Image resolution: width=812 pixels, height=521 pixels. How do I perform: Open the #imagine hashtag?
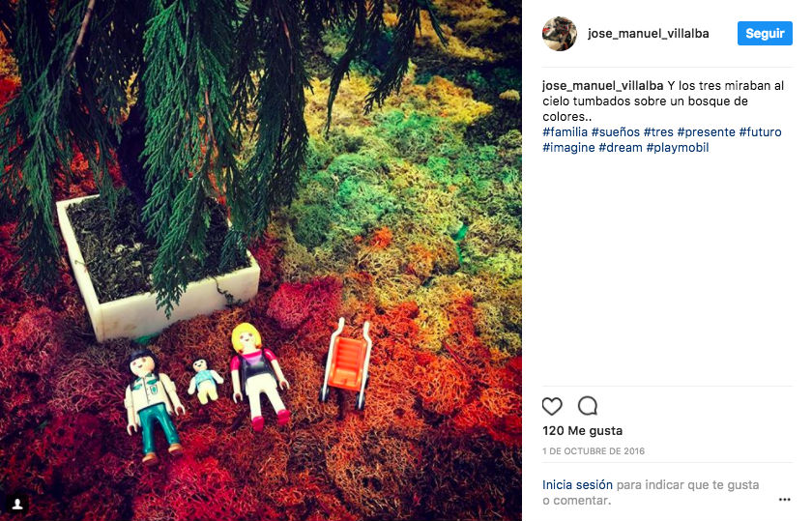(x=568, y=148)
